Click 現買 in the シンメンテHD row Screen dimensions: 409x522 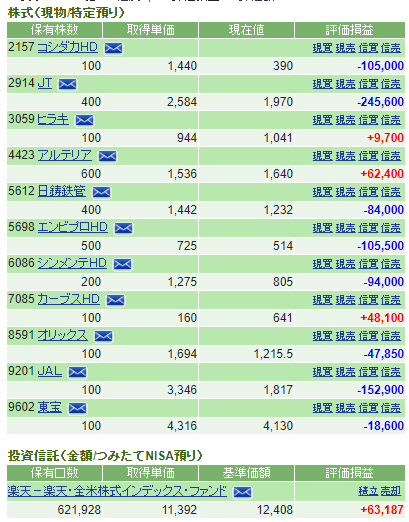pyautogui.click(x=323, y=264)
